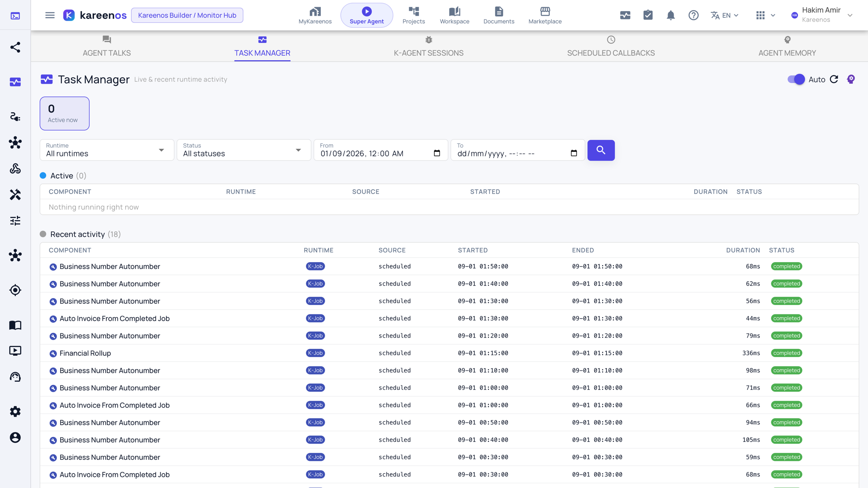This screenshot has height=488, width=868.
Task: Open the language EN selector
Action: point(725,15)
